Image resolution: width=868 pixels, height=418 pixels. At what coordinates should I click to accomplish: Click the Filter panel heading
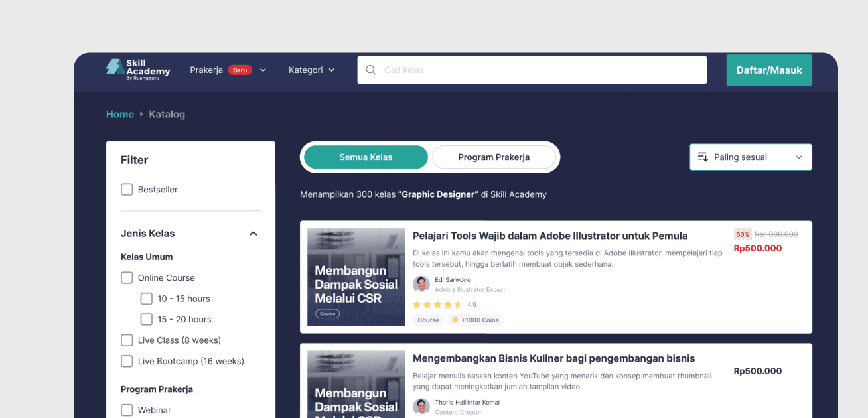click(x=135, y=160)
